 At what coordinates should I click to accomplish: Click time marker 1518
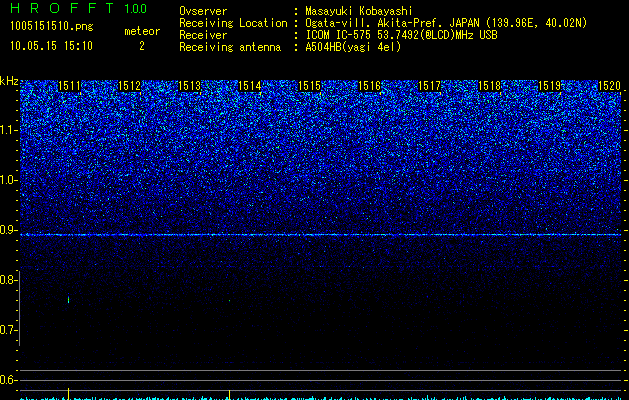click(x=490, y=86)
